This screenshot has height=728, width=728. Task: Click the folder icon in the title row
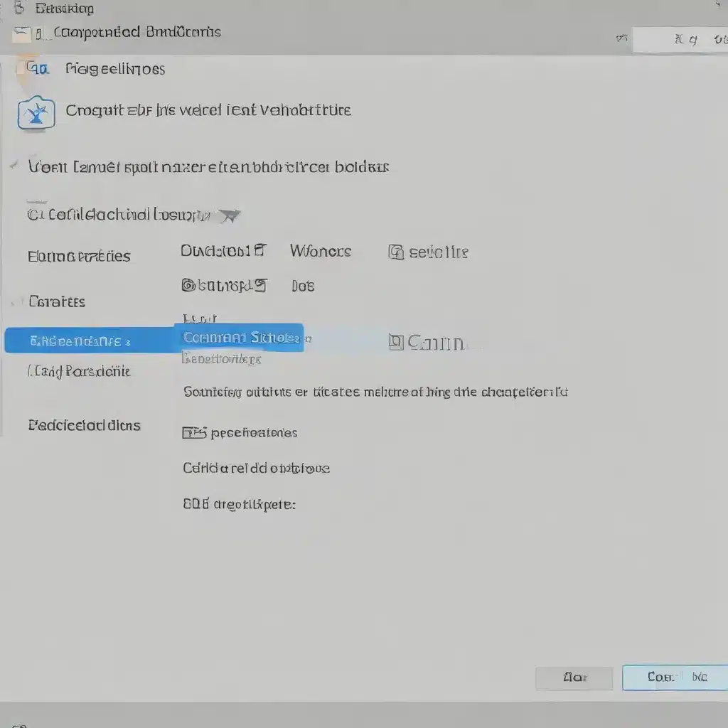(x=21, y=34)
